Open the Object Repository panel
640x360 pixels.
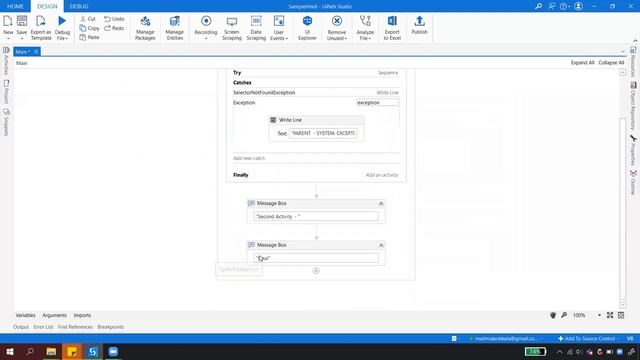(x=633, y=106)
